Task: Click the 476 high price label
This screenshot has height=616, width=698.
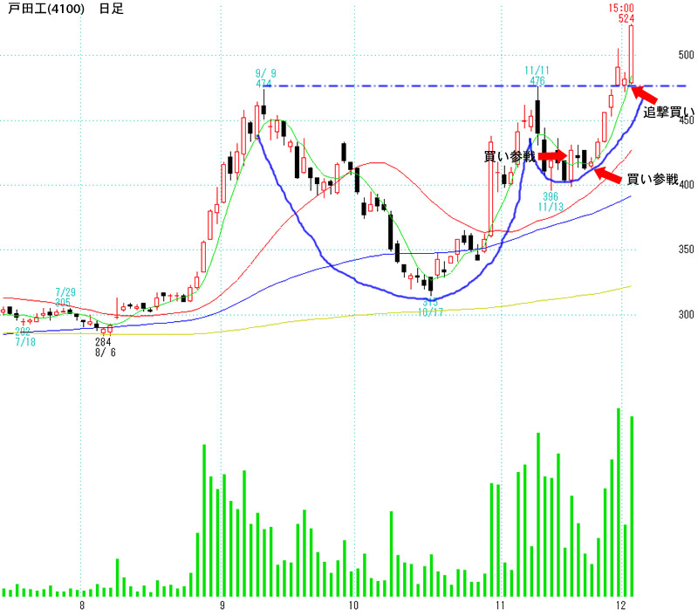Action: pyautogui.click(x=537, y=81)
